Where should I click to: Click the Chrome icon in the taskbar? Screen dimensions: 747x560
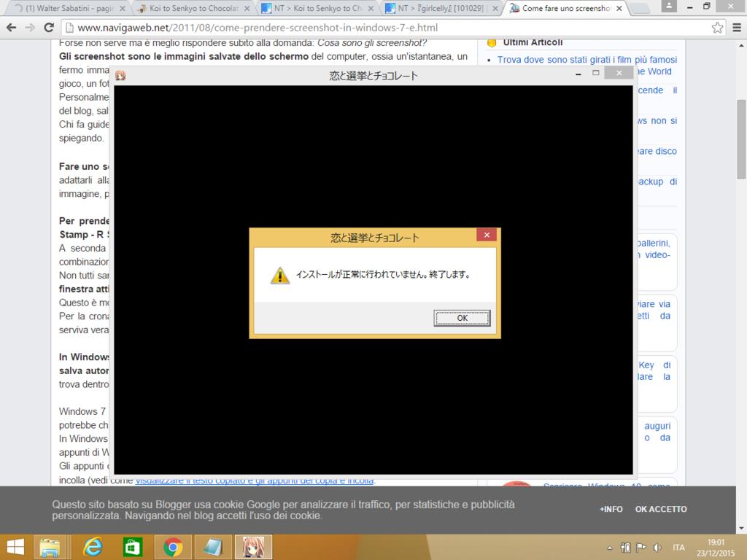[173, 547]
